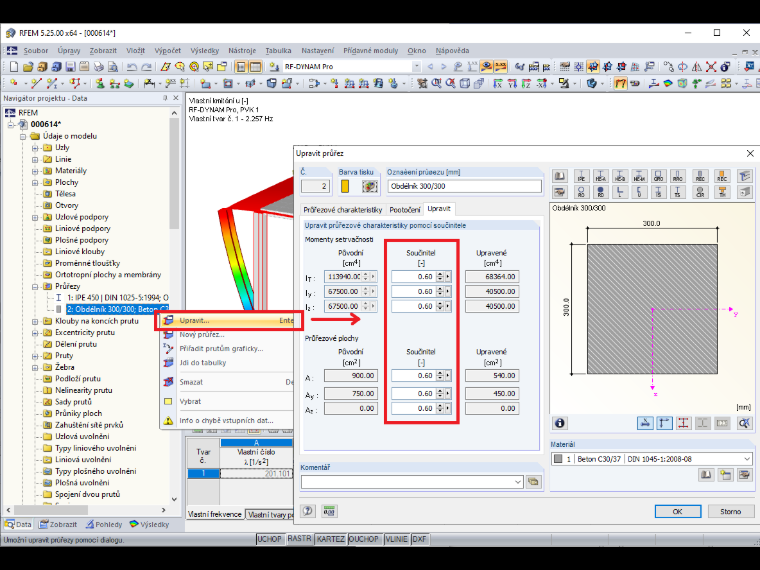Switch navigator to the Zobrazit tab

[58, 524]
